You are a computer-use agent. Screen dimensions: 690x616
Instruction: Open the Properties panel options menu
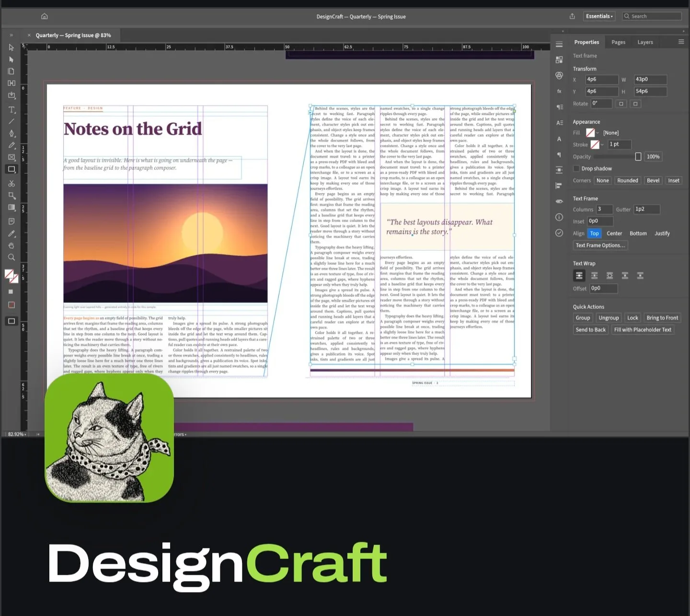(681, 42)
